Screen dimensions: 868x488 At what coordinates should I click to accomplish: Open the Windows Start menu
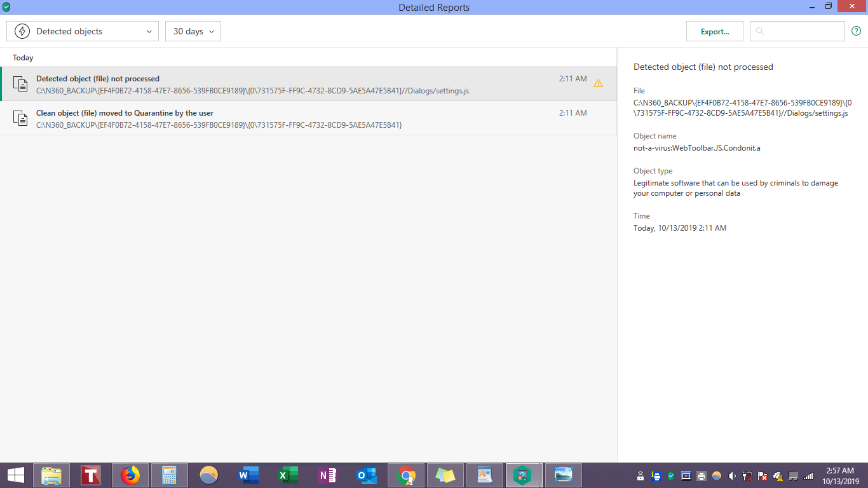tap(15, 475)
